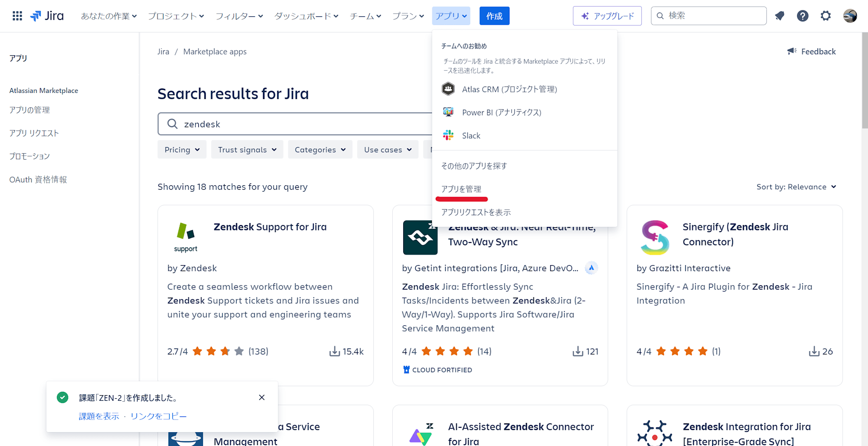868x446 pixels.
Task: Select Power BI (アナリティクス) menu entry
Action: click(525, 112)
